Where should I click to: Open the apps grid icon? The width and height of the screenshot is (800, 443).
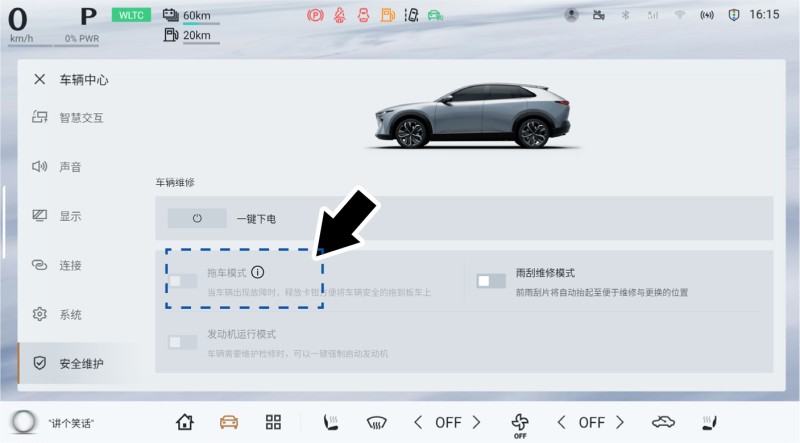[x=273, y=422]
